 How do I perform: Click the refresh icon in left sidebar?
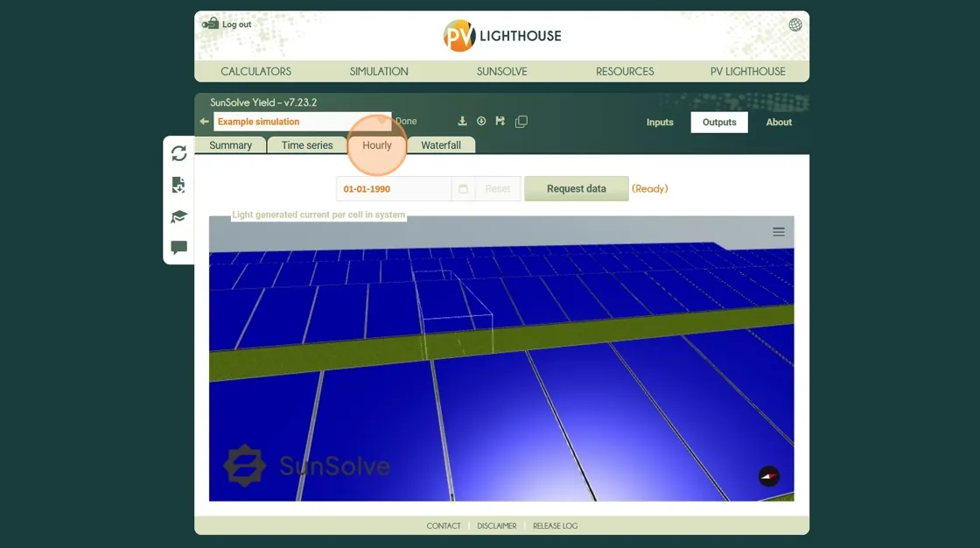[x=179, y=153]
